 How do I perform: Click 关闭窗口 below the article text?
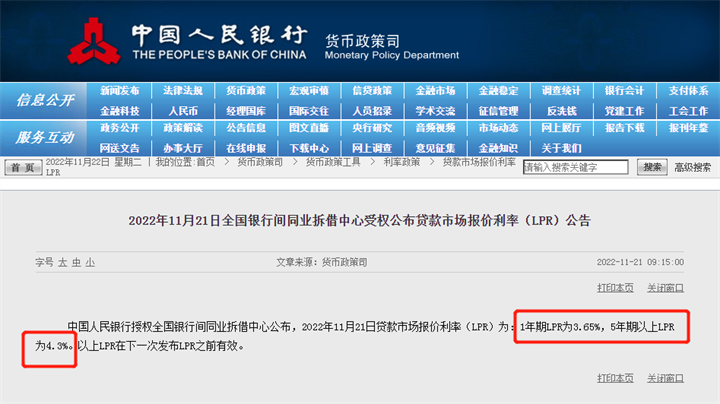(x=665, y=378)
